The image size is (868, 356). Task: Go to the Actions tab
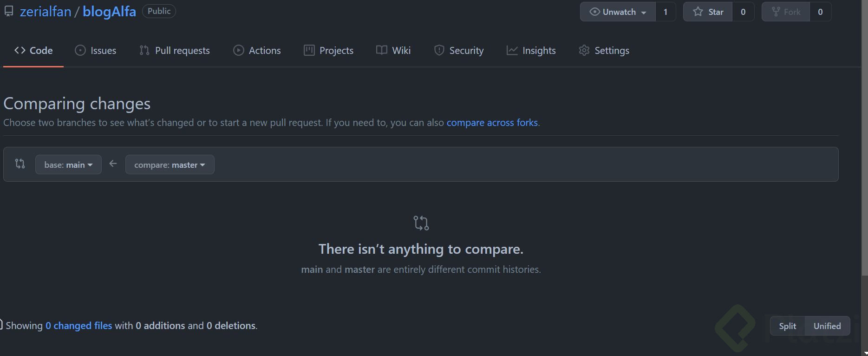pyautogui.click(x=257, y=50)
